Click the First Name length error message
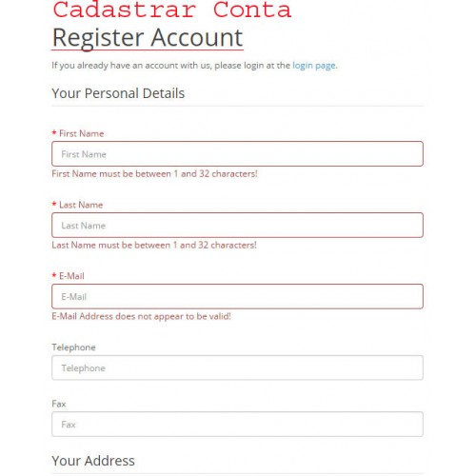The width and height of the screenshot is (476, 476). tap(154, 174)
